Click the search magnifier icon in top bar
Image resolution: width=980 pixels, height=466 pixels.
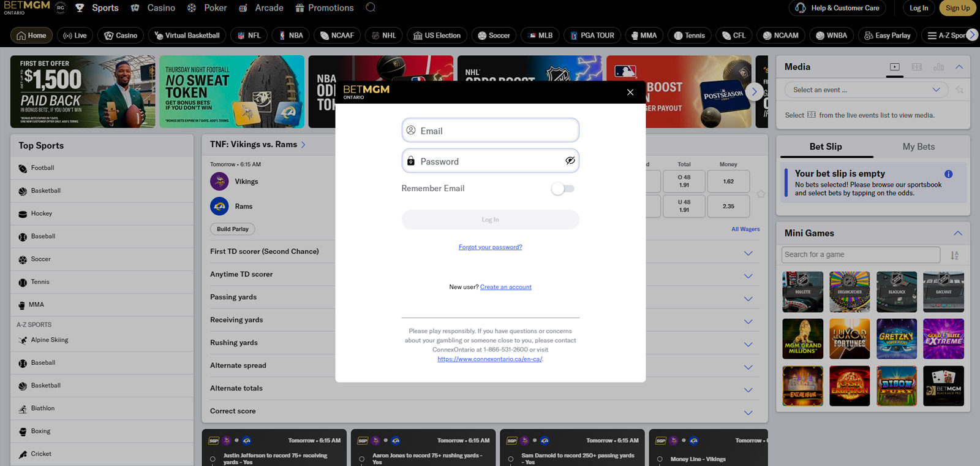click(x=371, y=7)
